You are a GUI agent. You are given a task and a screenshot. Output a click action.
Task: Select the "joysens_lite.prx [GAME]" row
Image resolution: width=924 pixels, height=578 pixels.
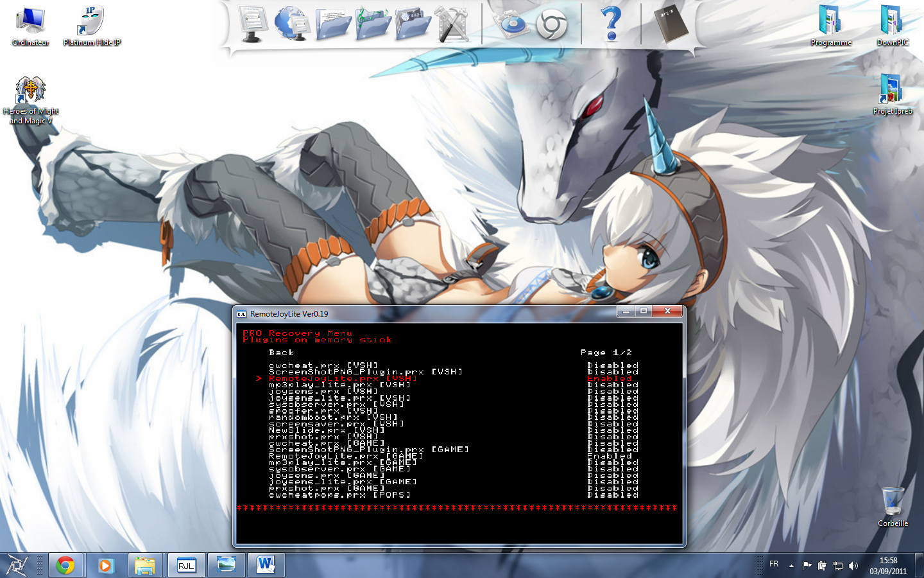(x=454, y=482)
